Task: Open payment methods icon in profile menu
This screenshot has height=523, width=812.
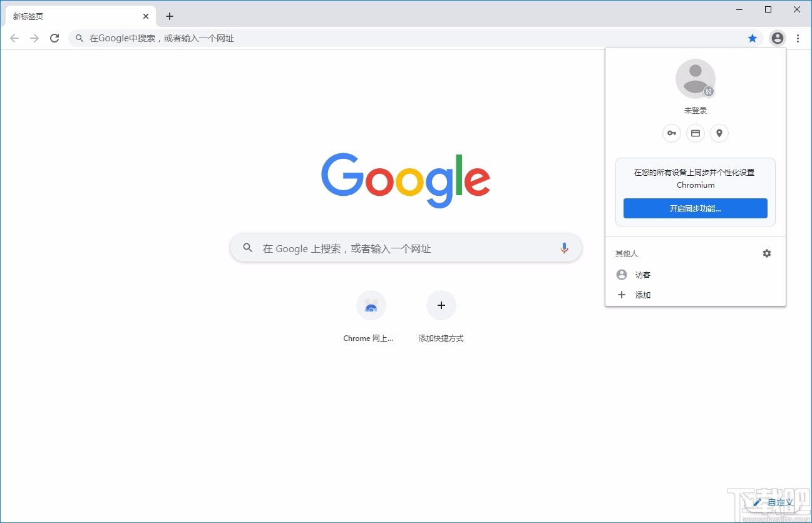Action: pyautogui.click(x=695, y=133)
